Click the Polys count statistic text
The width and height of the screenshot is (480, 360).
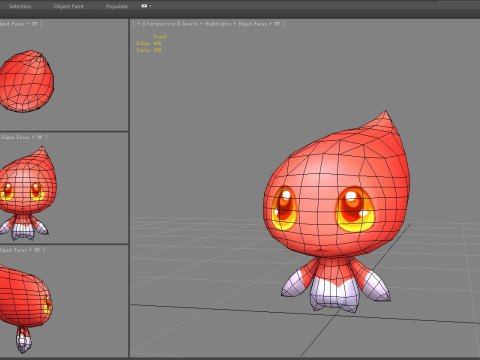point(149,43)
